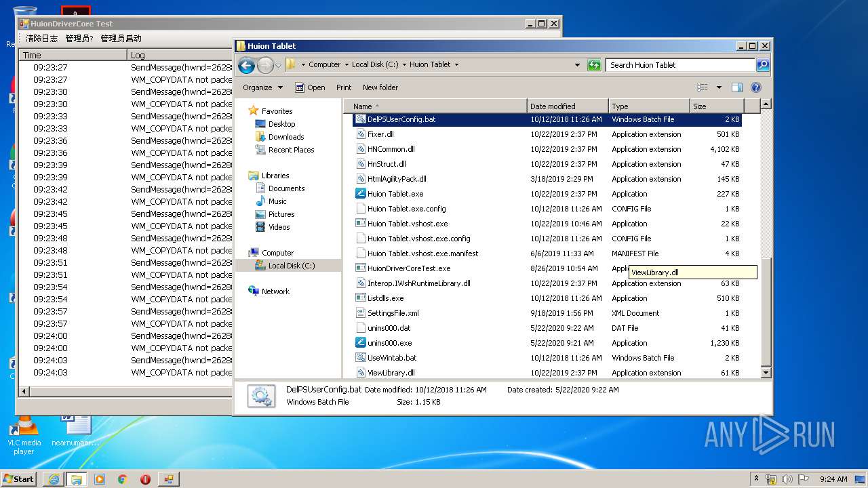Viewport: 868px width, 488px height.
Task: Open the view options dropdown arrow
Action: coord(719,87)
